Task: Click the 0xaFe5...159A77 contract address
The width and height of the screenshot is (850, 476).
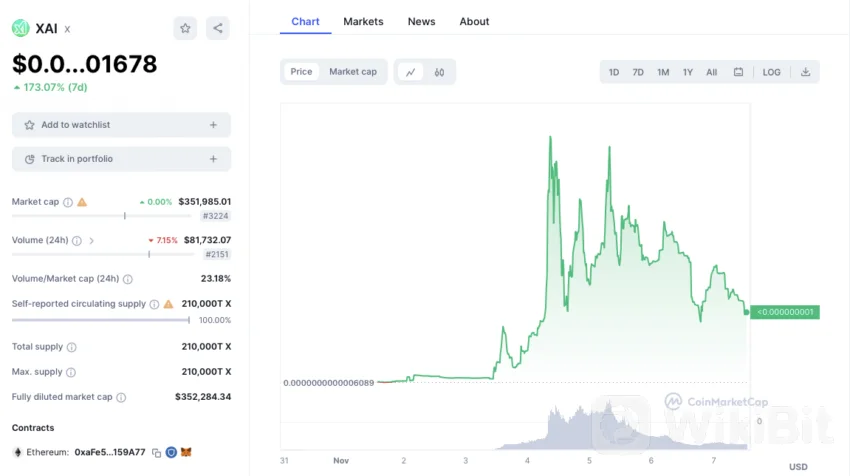Action: pyautogui.click(x=110, y=452)
